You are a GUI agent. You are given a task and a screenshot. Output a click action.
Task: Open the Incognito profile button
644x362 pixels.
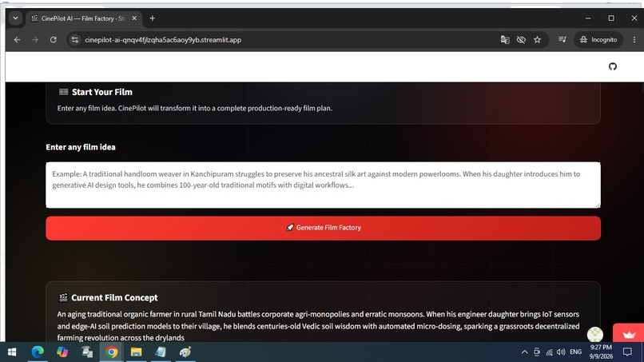[x=598, y=40]
